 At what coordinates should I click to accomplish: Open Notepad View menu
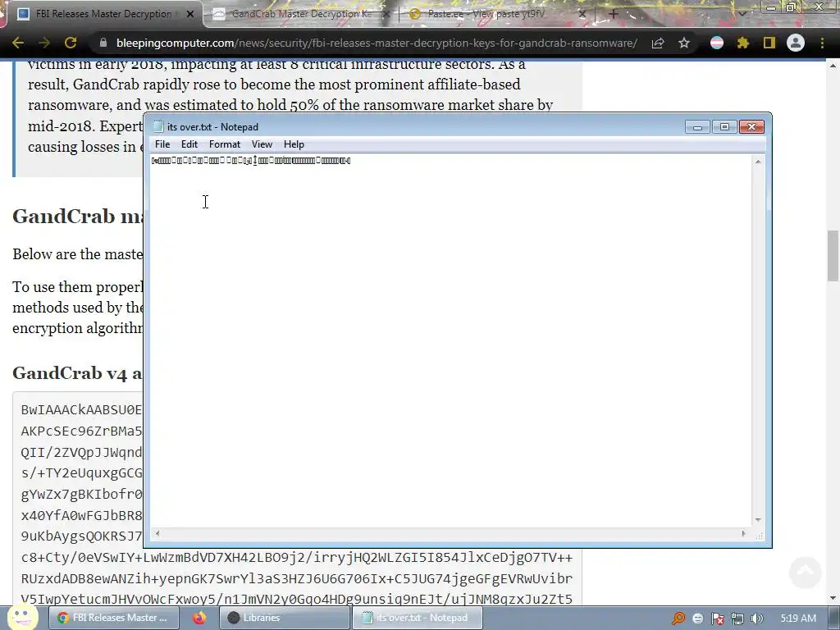[x=262, y=144]
